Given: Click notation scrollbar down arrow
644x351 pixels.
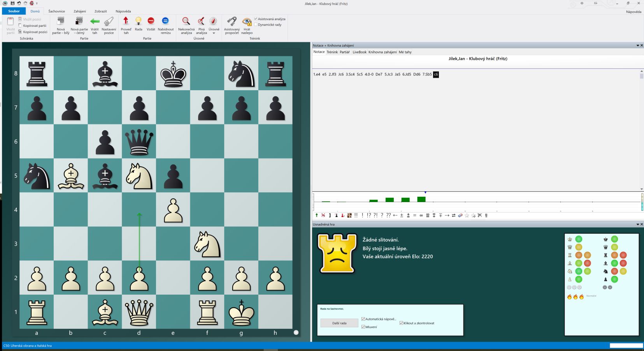Looking at the screenshot, I should pos(642,189).
